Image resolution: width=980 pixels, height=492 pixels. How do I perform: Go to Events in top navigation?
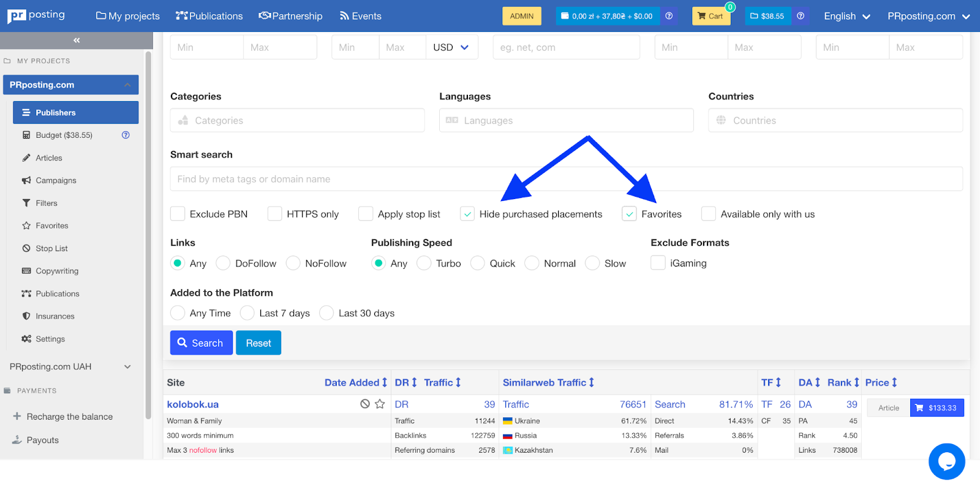[361, 16]
